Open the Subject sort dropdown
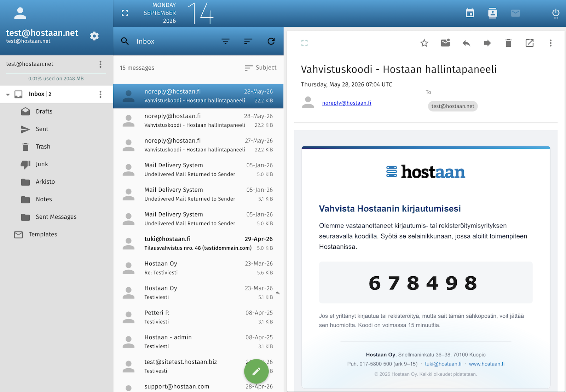Image resolution: width=566 pixels, height=392 pixels. (260, 68)
